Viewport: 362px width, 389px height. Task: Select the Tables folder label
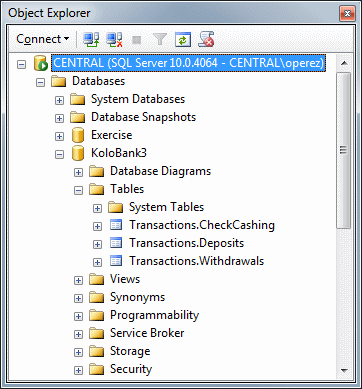[x=127, y=189]
